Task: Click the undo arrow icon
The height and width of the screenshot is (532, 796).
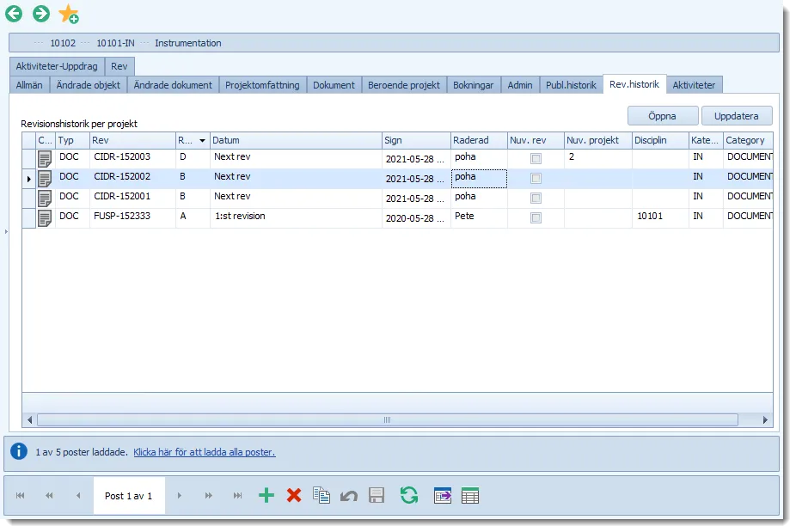Action: pos(349,496)
